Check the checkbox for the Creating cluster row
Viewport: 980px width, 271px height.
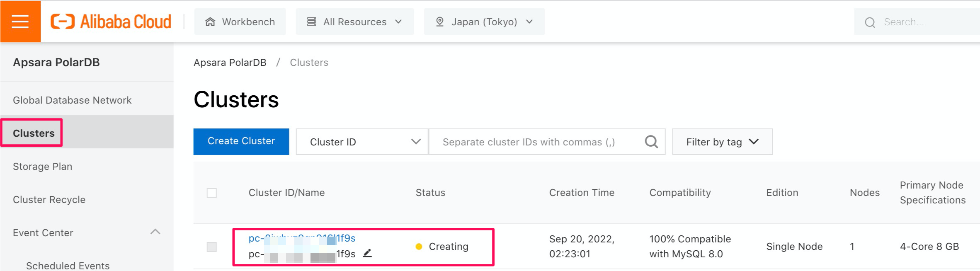click(x=212, y=247)
